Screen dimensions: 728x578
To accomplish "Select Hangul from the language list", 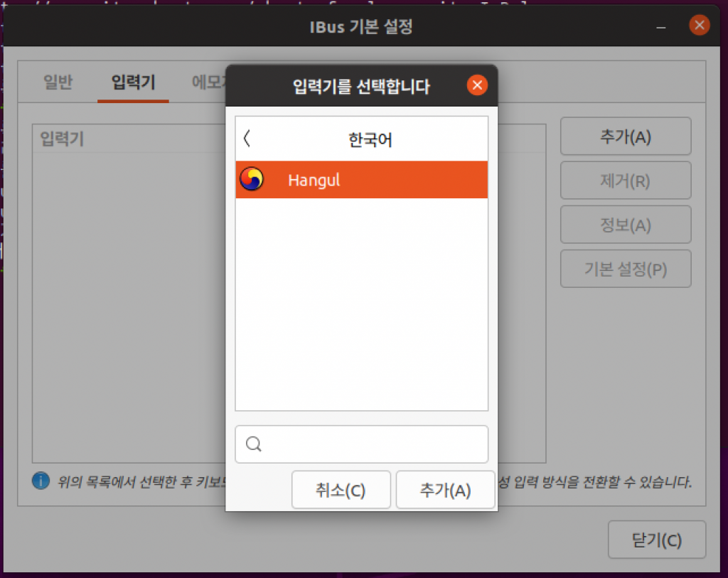I will click(314, 180).
